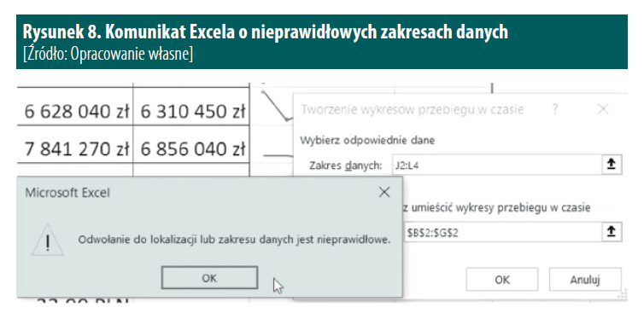Collapse dialog using the Zakres danych range selector icon
Image resolution: width=644 pixels, height=319 pixels.
(x=612, y=165)
